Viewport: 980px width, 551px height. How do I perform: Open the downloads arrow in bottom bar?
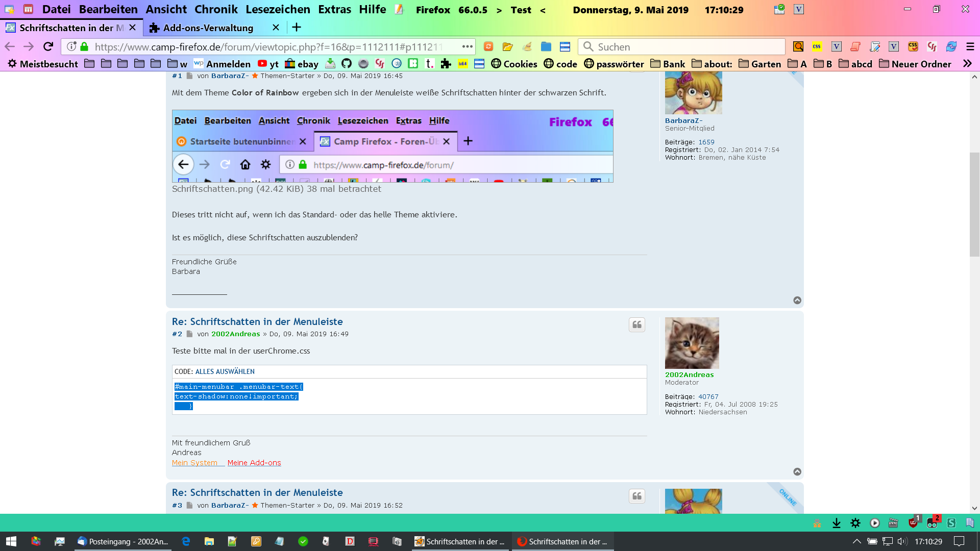(836, 523)
